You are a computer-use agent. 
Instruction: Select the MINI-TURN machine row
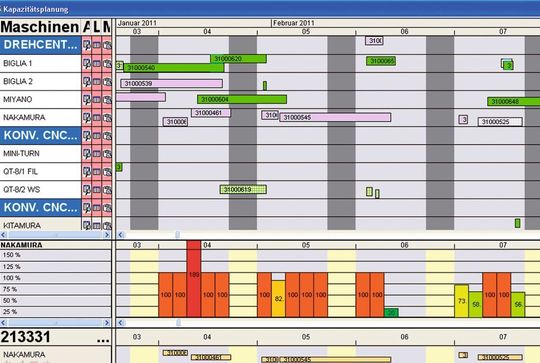(x=41, y=154)
